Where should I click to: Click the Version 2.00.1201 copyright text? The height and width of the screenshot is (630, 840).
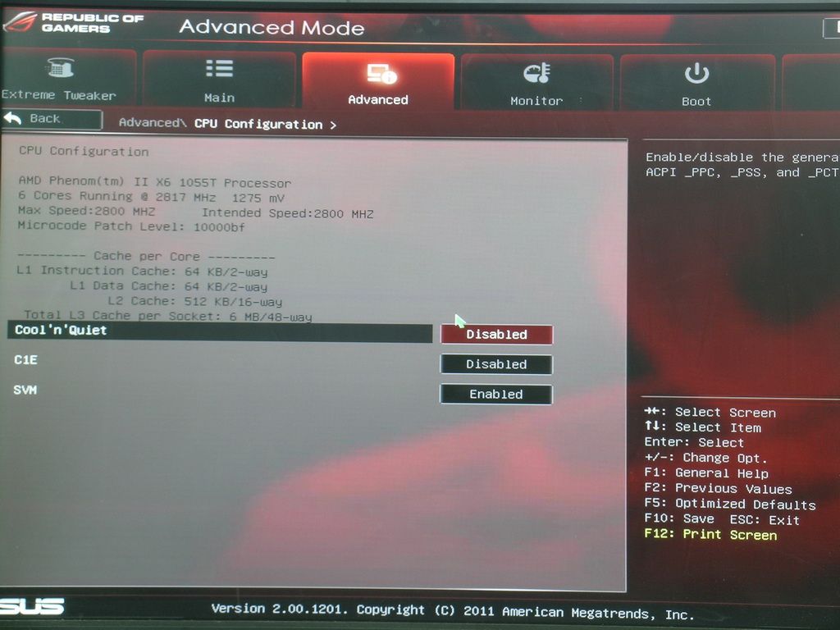point(453,611)
